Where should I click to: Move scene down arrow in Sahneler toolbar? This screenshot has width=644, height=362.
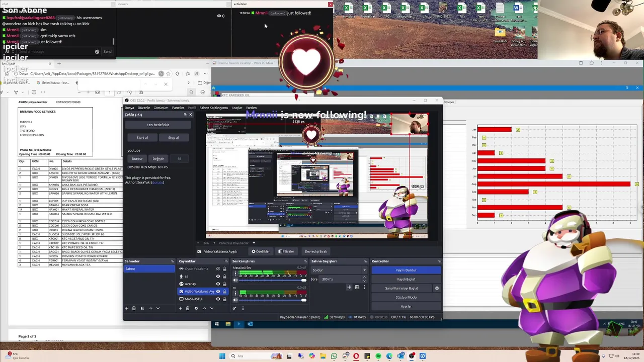[158, 308]
